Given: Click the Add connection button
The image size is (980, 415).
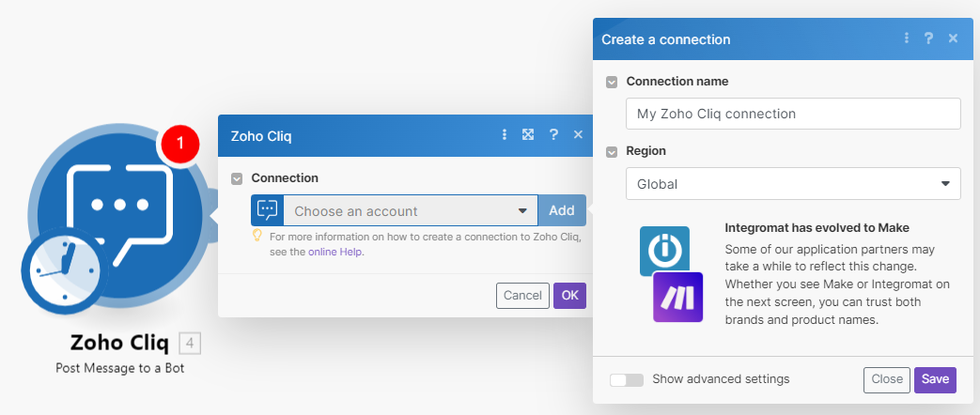Looking at the screenshot, I should [562, 210].
